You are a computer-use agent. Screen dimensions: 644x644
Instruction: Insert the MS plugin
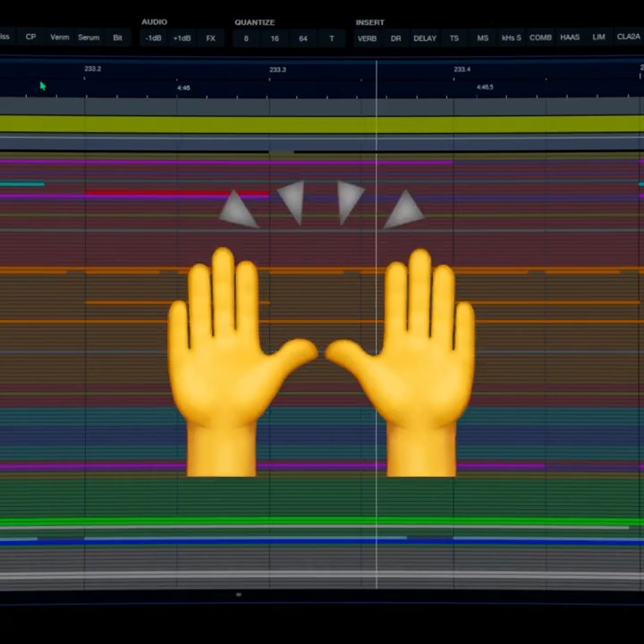pos(483,38)
